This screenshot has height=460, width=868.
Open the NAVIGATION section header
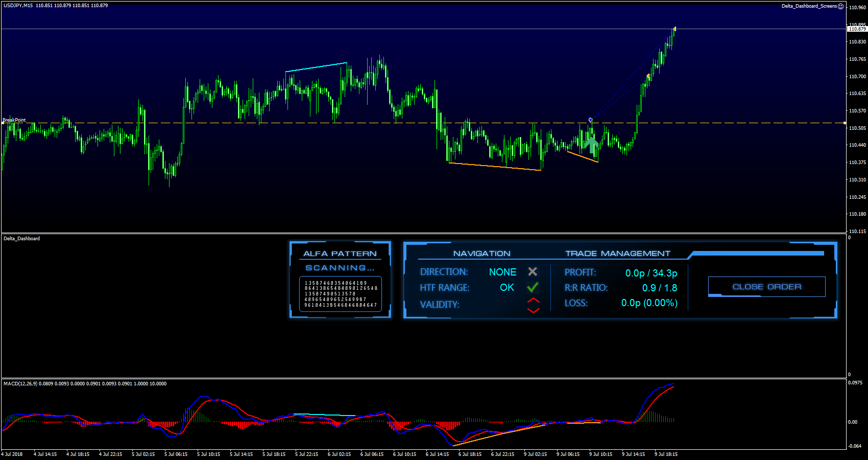481,254
